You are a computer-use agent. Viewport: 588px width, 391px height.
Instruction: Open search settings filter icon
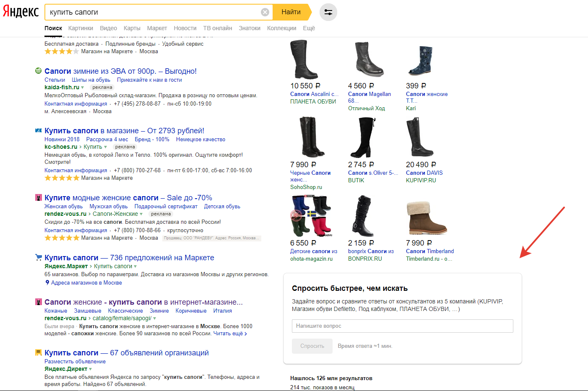(328, 12)
